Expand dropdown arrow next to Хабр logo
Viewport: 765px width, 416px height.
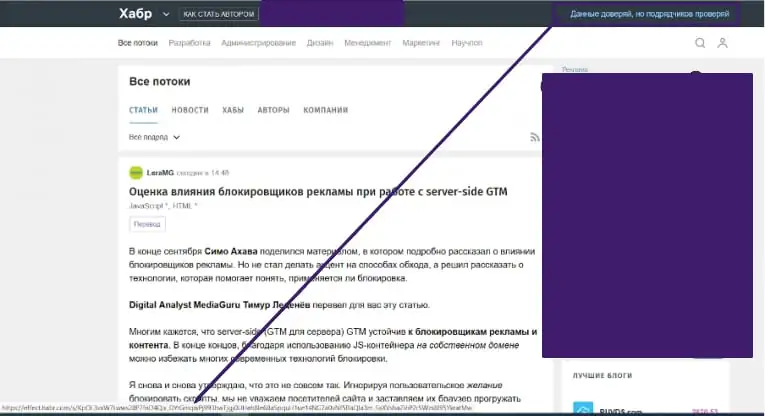click(x=166, y=14)
